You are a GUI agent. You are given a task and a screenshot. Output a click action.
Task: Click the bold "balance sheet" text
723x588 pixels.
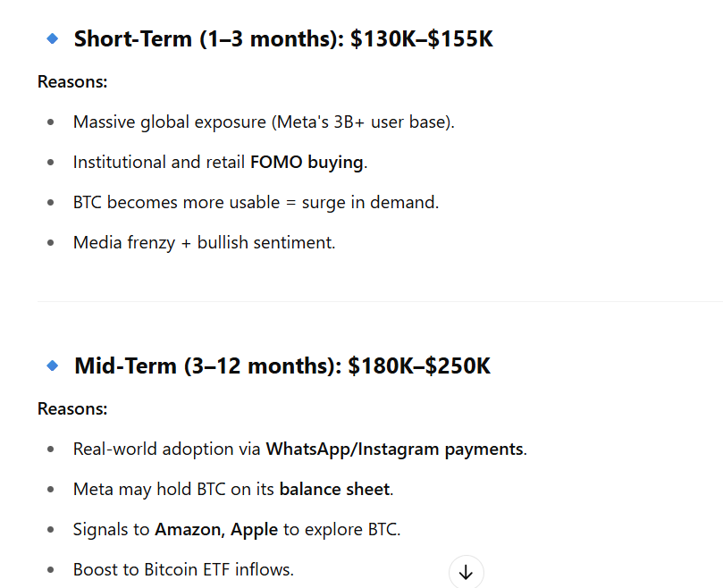click(x=334, y=489)
